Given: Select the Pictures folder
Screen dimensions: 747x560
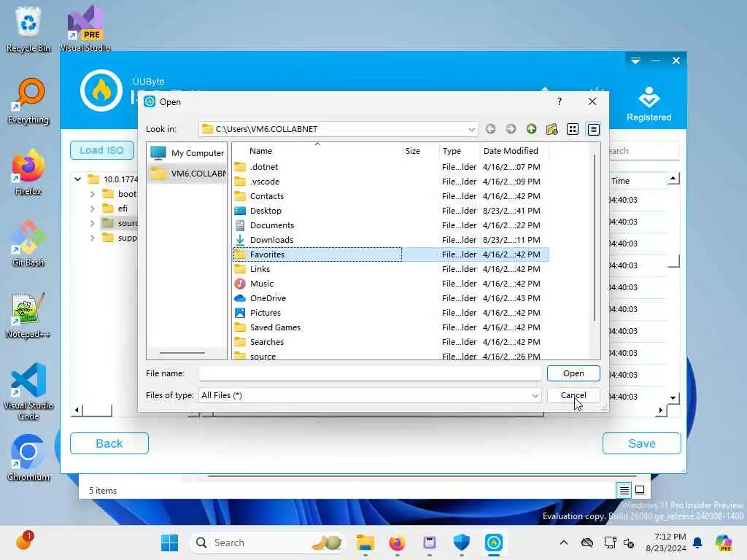Looking at the screenshot, I should pos(265,313).
